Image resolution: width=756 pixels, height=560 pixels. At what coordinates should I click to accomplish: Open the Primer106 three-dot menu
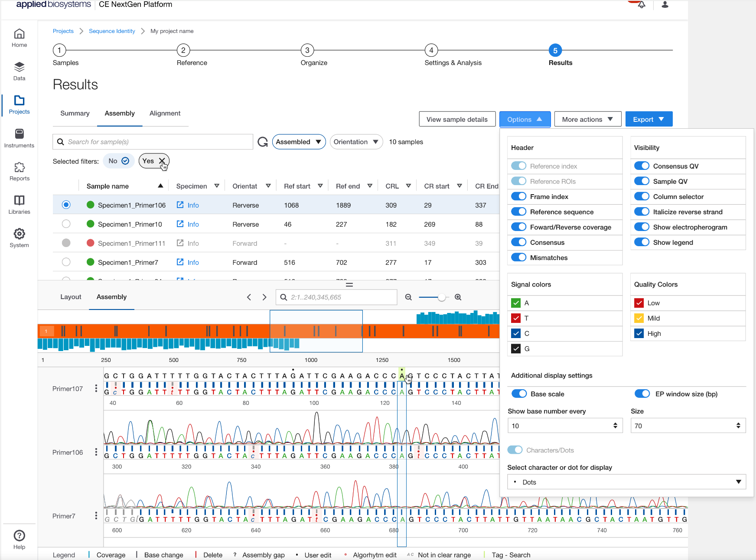96,453
